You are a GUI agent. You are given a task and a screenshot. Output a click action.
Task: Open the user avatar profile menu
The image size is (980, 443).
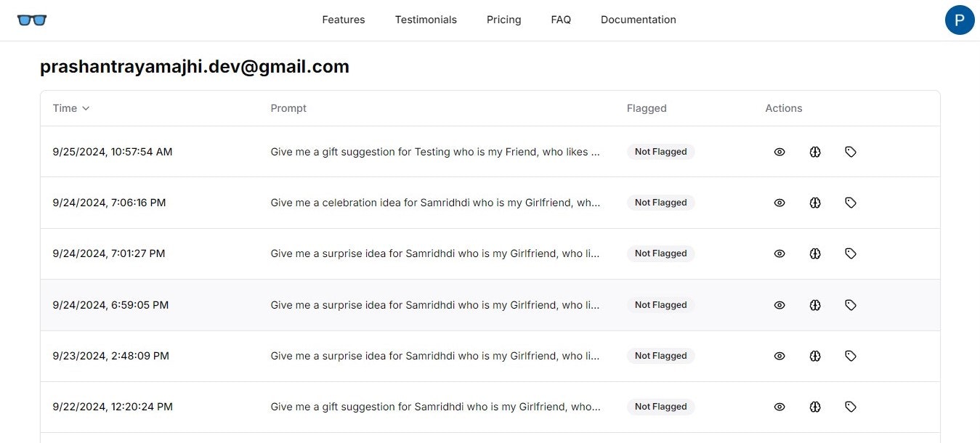point(959,20)
